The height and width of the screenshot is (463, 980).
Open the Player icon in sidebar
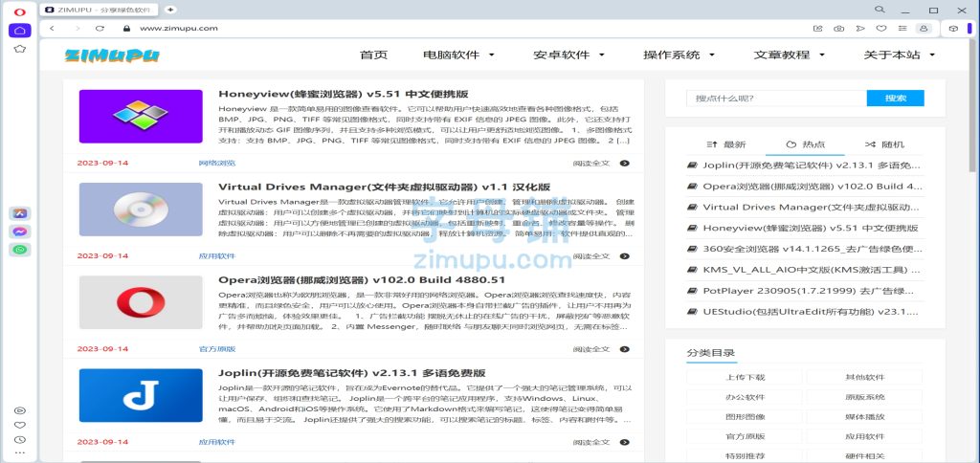coord(20,410)
